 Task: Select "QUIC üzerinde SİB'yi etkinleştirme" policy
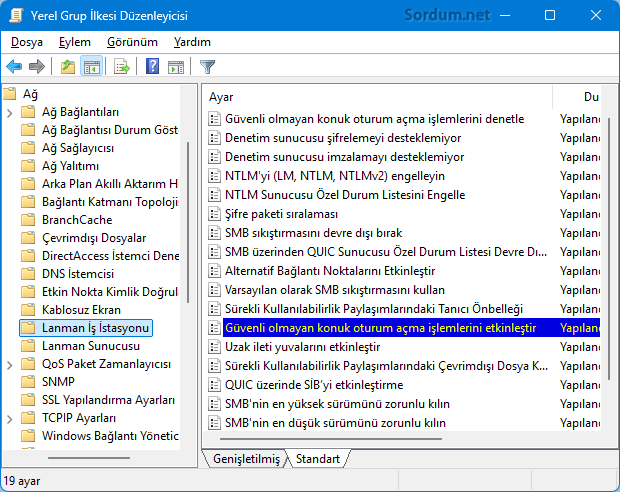(x=314, y=385)
